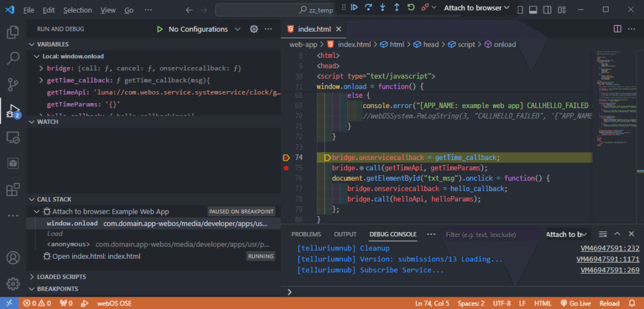
Task: Open the Accounts menu icon
Action: pos(13,258)
